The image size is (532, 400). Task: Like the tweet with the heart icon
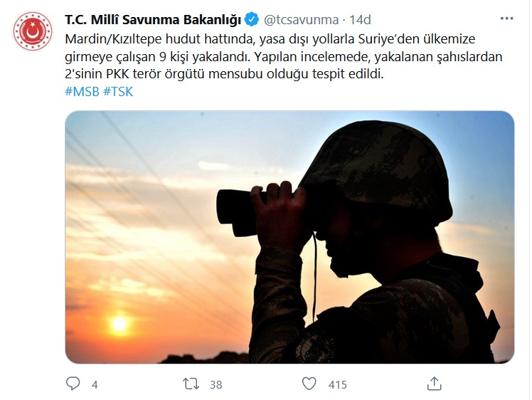309,384
